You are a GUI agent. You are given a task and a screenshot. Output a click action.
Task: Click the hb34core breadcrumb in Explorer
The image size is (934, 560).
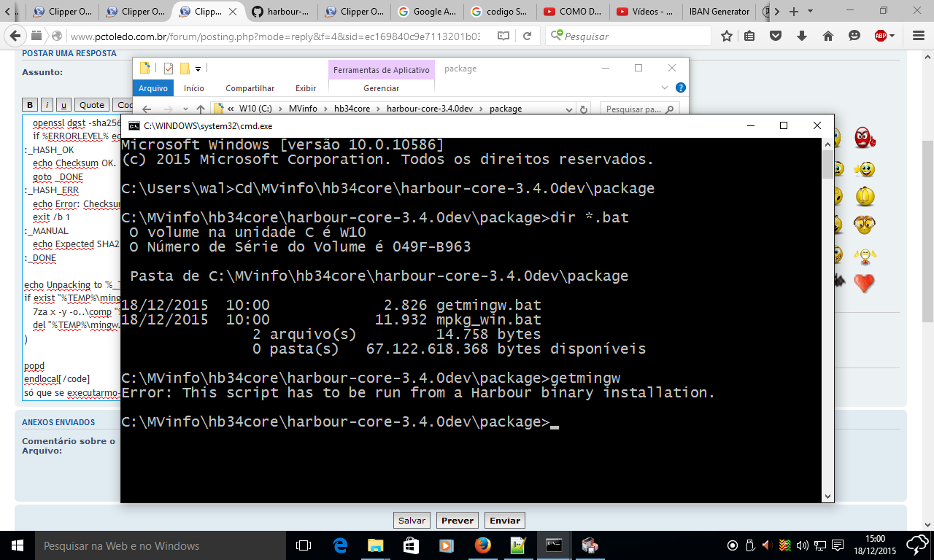click(x=352, y=109)
